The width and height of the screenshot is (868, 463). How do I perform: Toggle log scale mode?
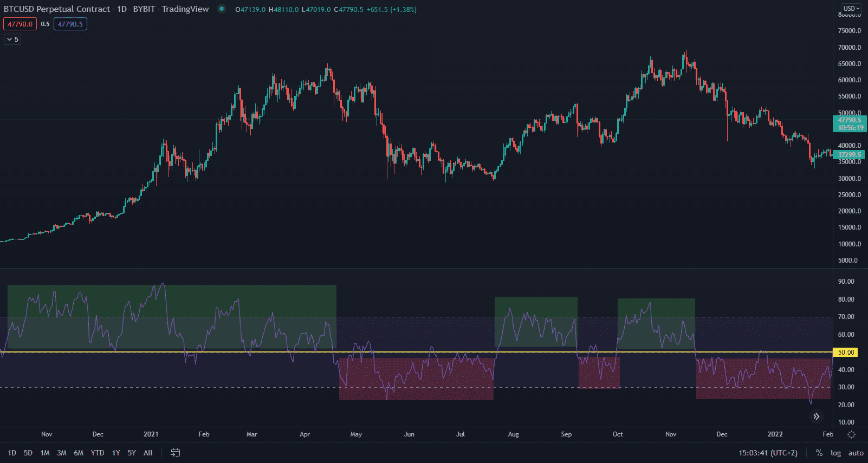pyautogui.click(x=835, y=453)
